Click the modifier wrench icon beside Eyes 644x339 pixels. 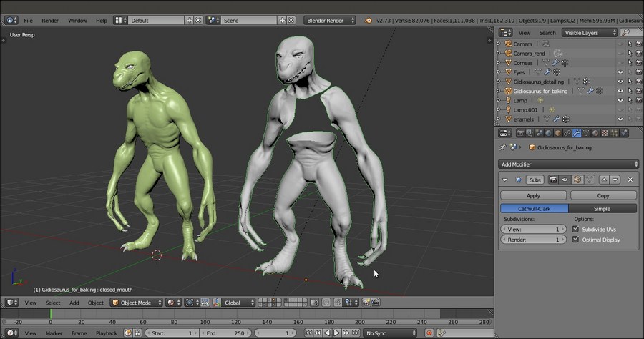point(547,72)
